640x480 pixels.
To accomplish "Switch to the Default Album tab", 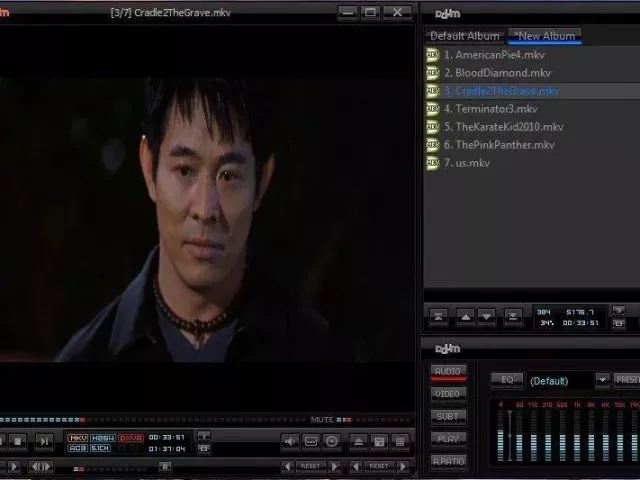I will pyautogui.click(x=464, y=36).
